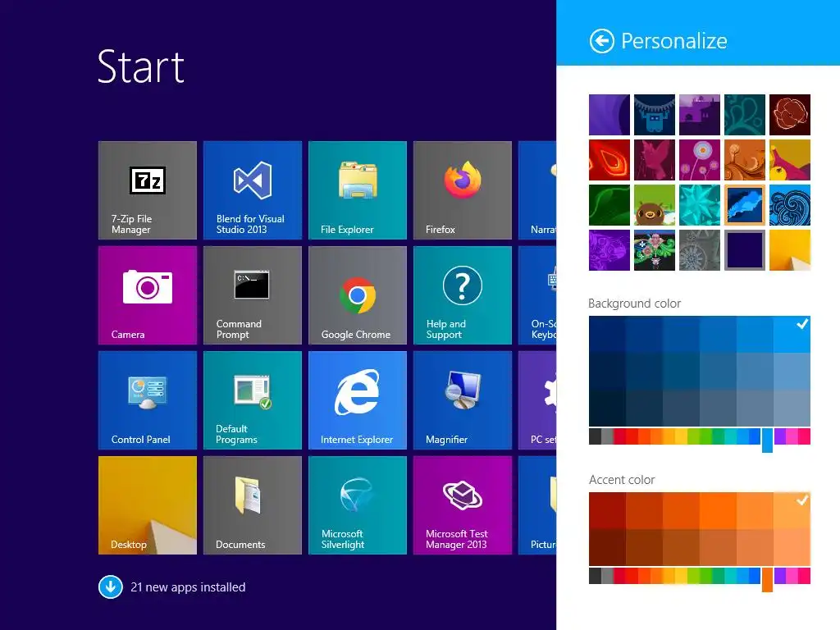Choose the blue brush stroke background pattern
This screenshot has width=840, height=630.
(x=745, y=205)
